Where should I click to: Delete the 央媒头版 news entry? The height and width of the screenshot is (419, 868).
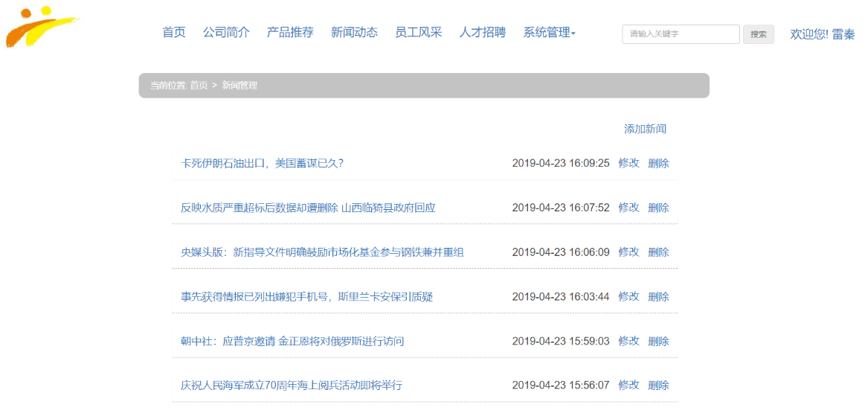click(659, 252)
